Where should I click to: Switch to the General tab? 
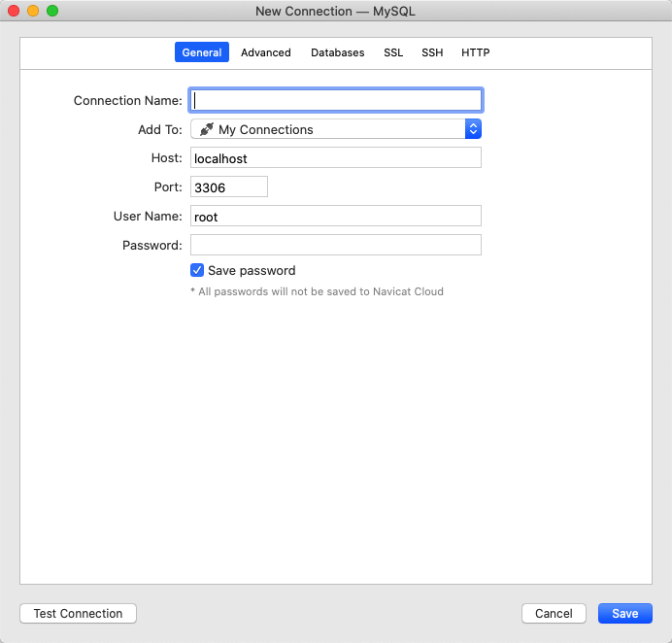tap(201, 52)
